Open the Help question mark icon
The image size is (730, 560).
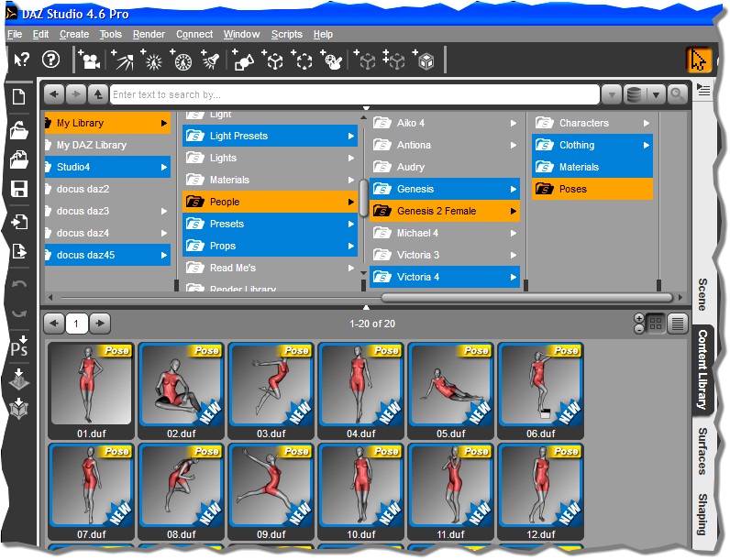click(x=50, y=60)
